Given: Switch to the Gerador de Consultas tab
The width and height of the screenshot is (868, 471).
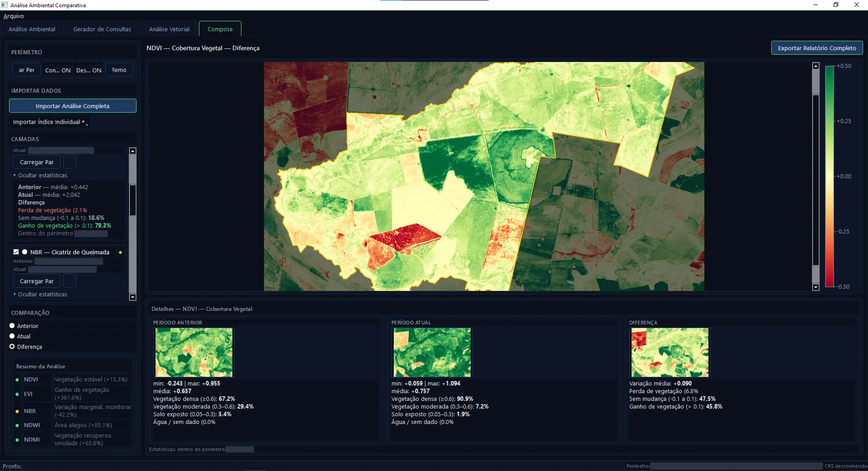Looking at the screenshot, I should [102, 29].
